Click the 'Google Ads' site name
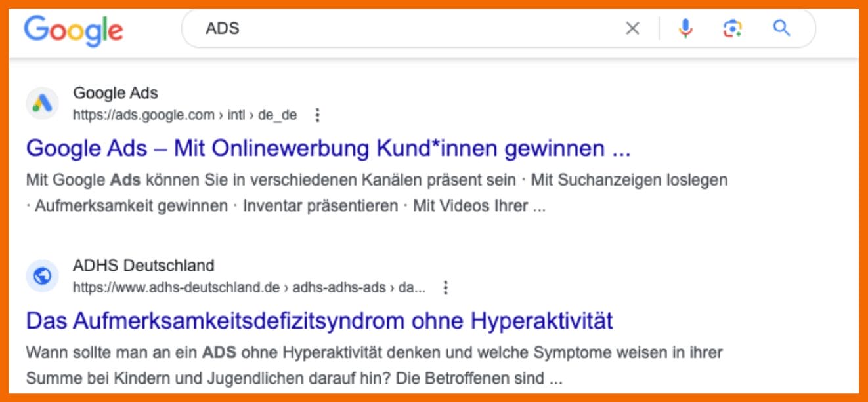This screenshot has height=402, width=868. (x=116, y=93)
